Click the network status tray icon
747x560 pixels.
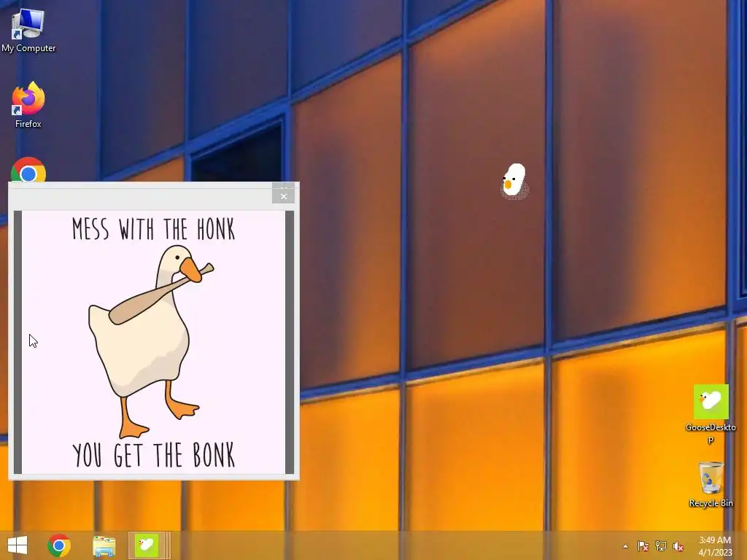661,546
